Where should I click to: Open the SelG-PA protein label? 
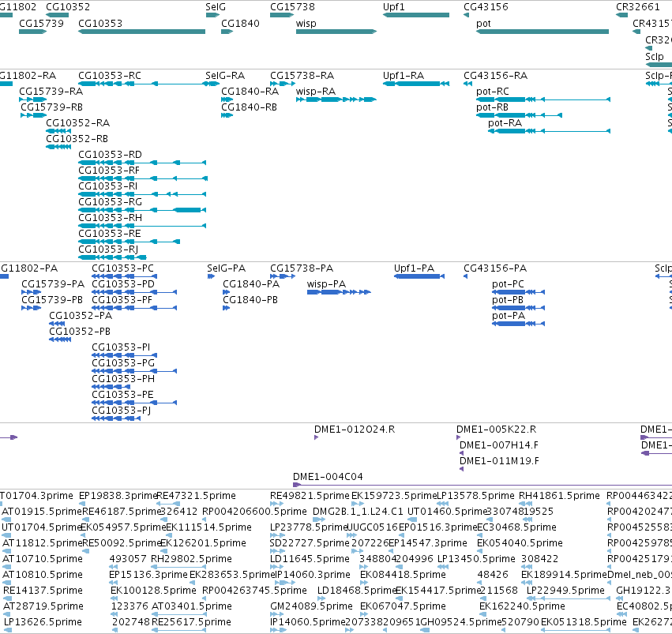click(227, 268)
